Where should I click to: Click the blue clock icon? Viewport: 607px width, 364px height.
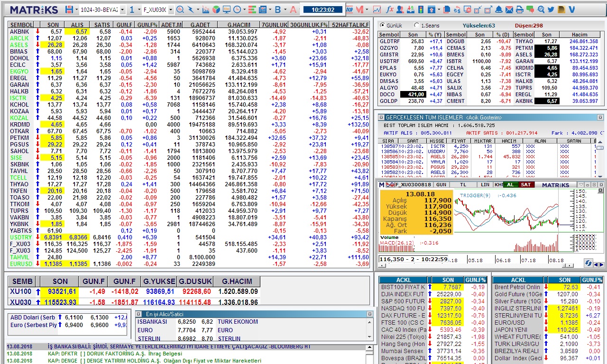click(237, 9)
